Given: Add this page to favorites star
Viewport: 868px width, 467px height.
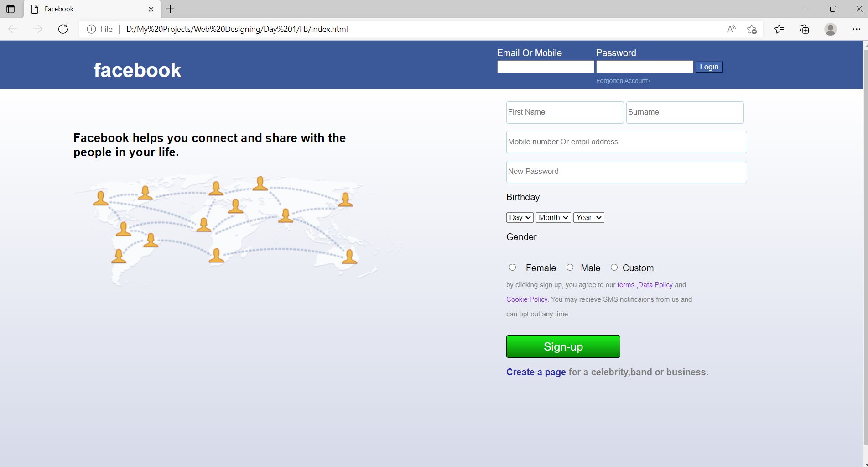Looking at the screenshot, I should click(x=752, y=29).
